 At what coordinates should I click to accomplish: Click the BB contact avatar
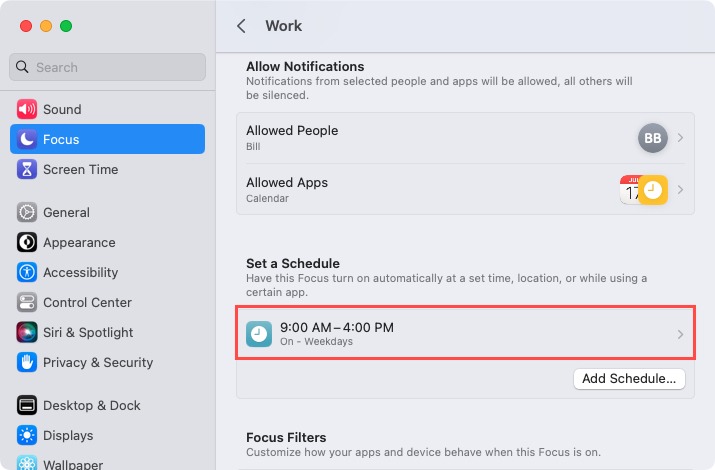point(653,138)
